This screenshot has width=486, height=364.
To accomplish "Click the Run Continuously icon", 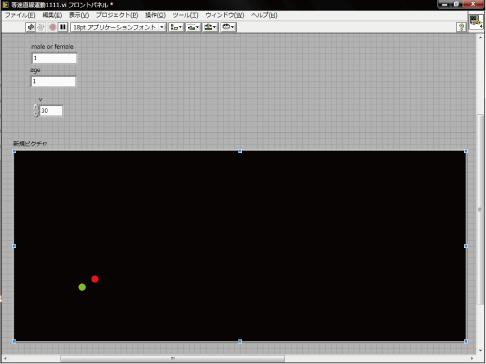I will [41, 27].
